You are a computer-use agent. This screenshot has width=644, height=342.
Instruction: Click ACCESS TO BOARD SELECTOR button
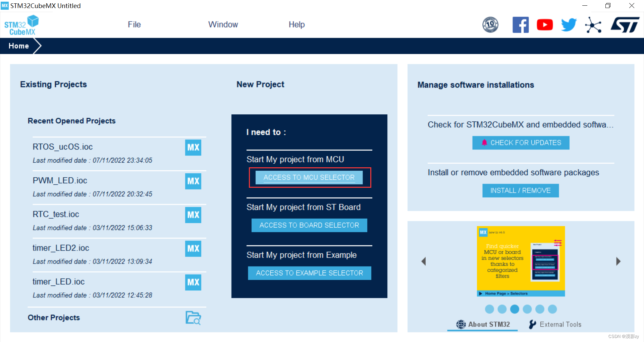tap(309, 225)
